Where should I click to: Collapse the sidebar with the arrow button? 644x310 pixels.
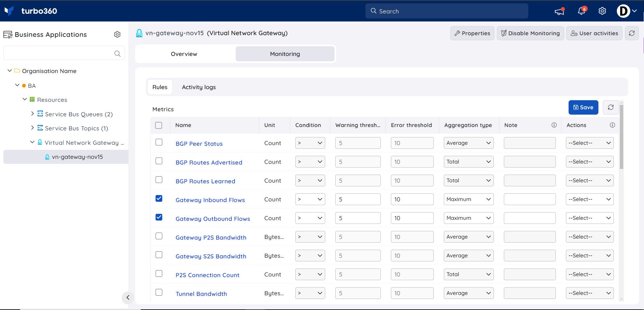(x=128, y=297)
